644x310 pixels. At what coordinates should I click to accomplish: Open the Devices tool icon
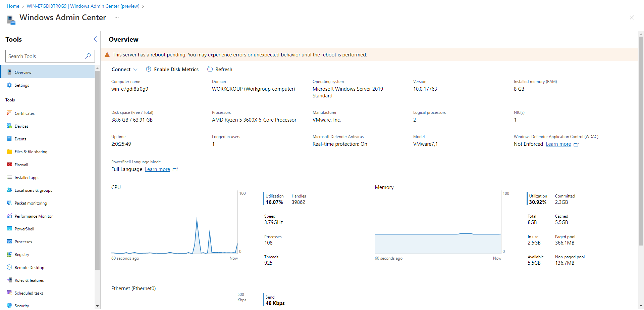(x=9, y=126)
